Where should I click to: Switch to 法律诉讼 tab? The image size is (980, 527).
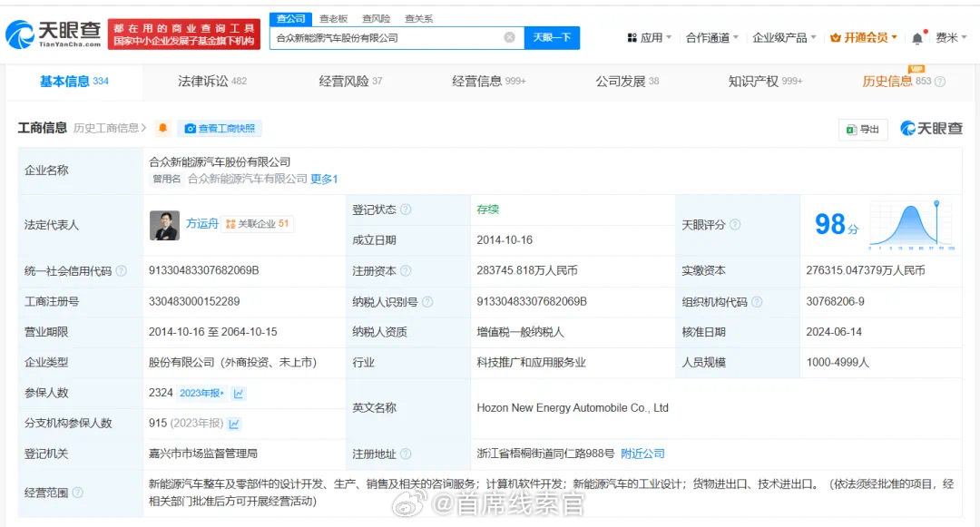click(x=212, y=81)
